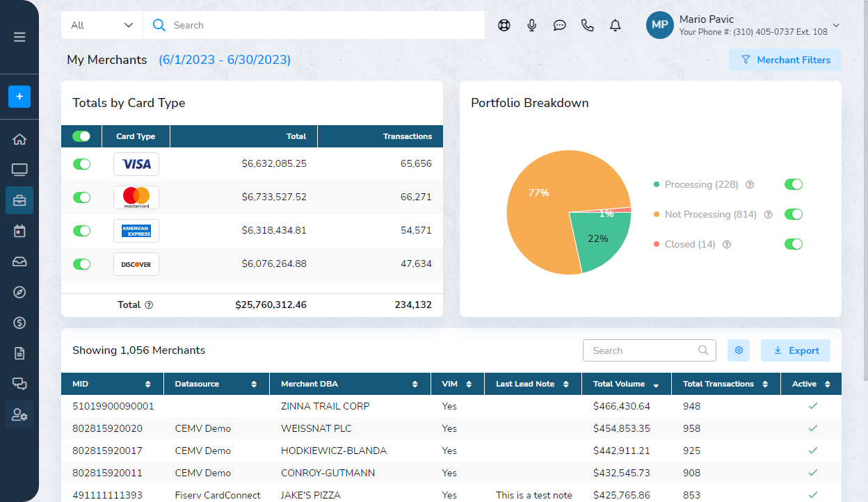The image size is (868, 502).
Task: Click the blue plus add button
Action: 19,97
